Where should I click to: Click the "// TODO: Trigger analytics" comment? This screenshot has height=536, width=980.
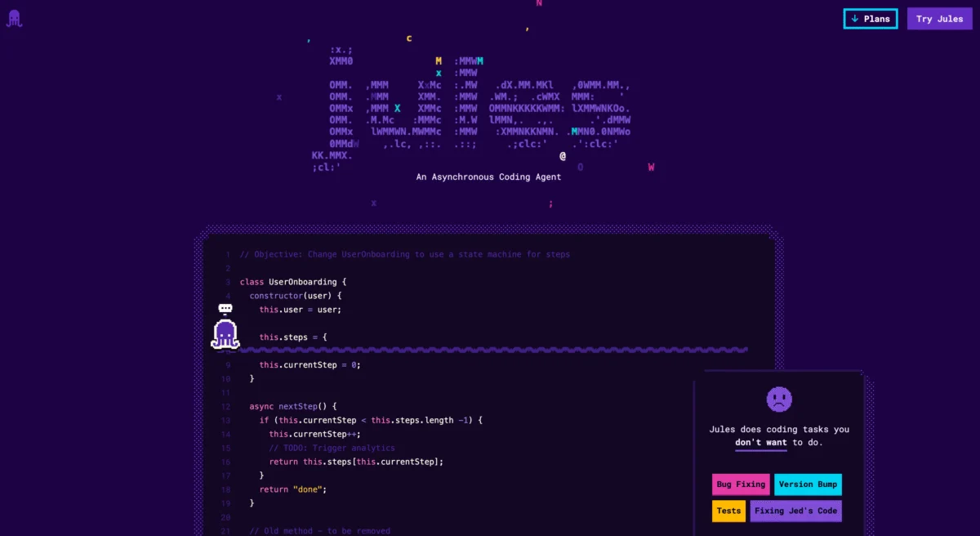pos(332,448)
